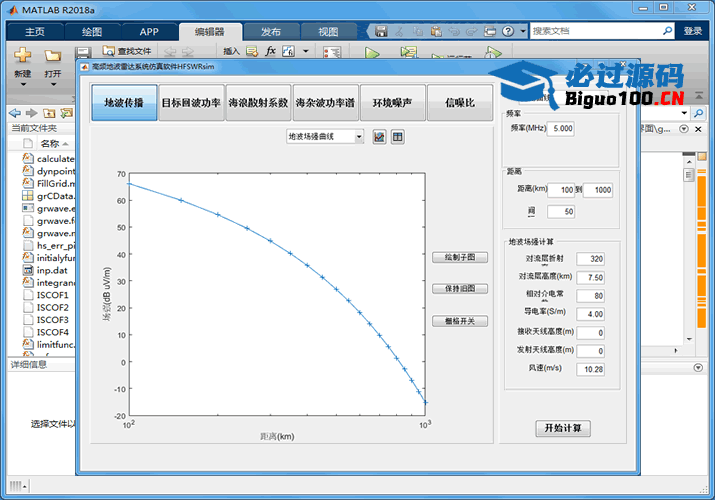This screenshot has width=715, height=500.
Task: Switch to the APP tab
Action: [x=149, y=32]
